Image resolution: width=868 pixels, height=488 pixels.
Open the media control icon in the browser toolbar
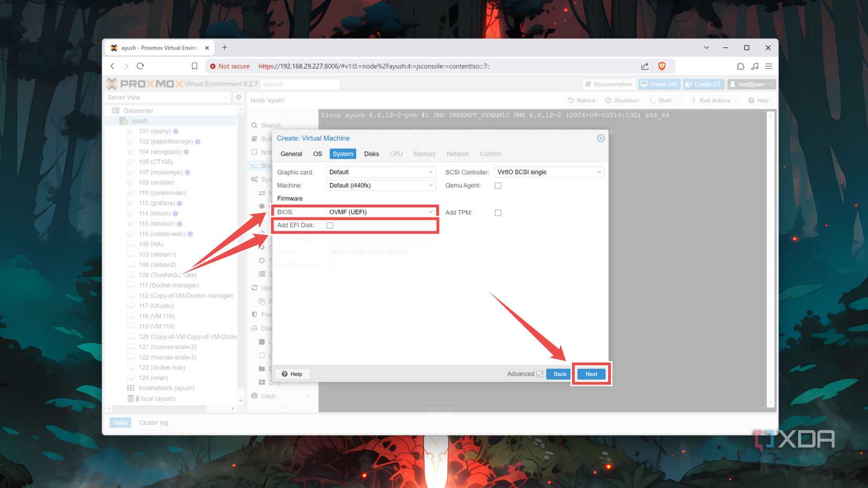[755, 66]
